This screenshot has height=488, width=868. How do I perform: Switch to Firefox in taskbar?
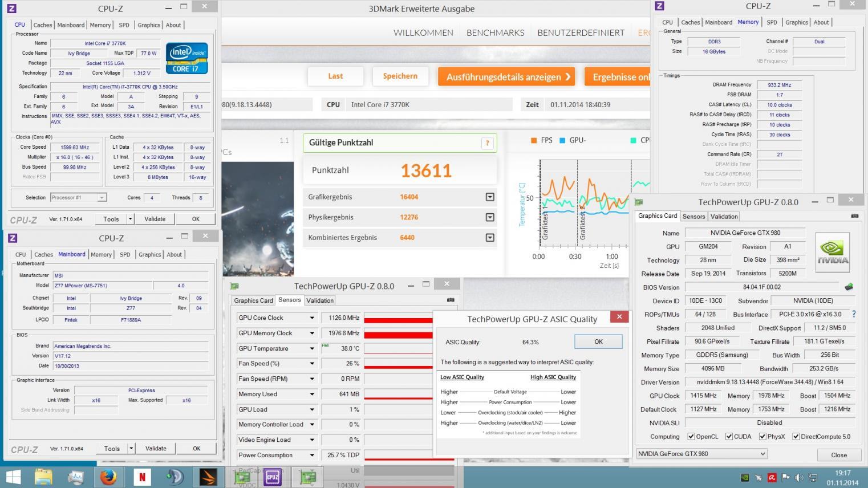108,477
